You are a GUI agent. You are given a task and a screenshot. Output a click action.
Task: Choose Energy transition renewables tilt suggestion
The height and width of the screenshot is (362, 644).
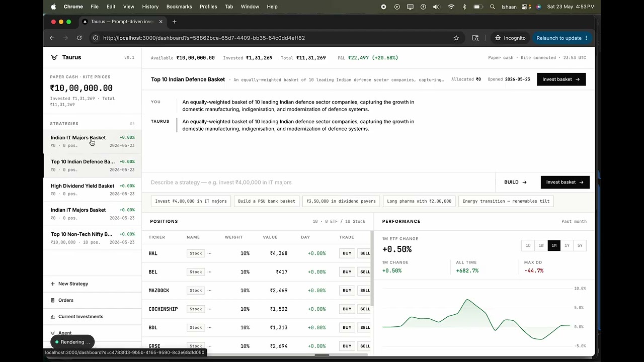506,201
